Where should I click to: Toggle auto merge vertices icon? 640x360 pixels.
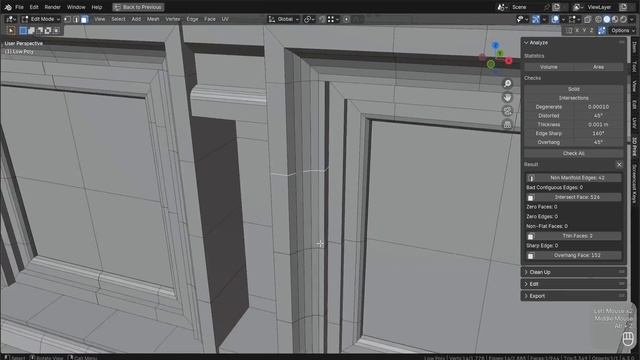[x=602, y=31]
